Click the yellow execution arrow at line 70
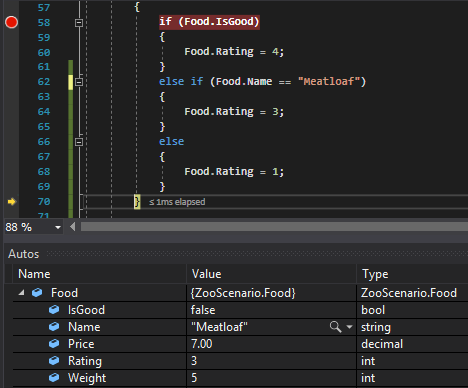This screenshot has height=388, width=468. [12, 202]
